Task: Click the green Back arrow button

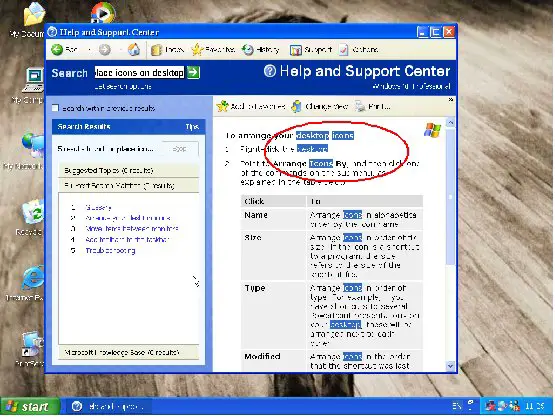Action: [x=57, y=50]
